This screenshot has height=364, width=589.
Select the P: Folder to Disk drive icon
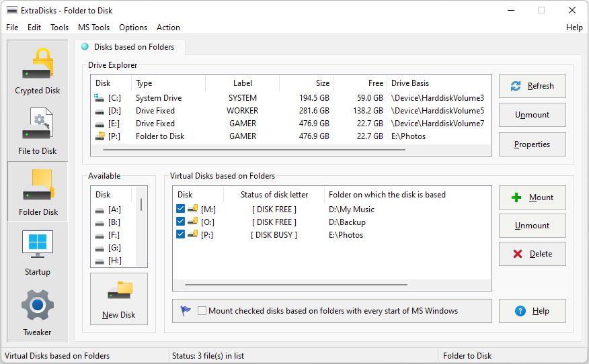point(100,136)
